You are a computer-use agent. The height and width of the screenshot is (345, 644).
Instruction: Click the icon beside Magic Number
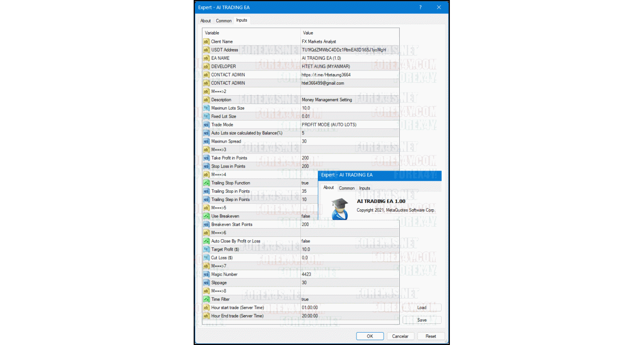pos(206,275)
